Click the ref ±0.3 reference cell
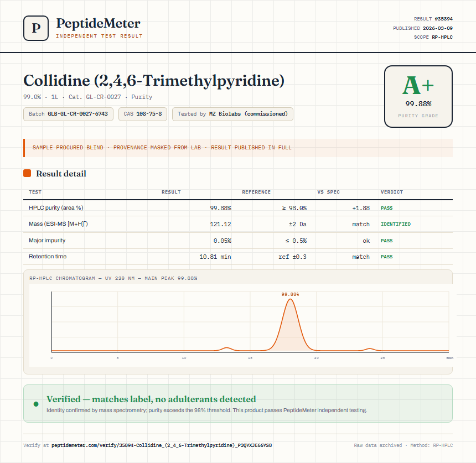This screenshot has height=463, width=476. 292,257
